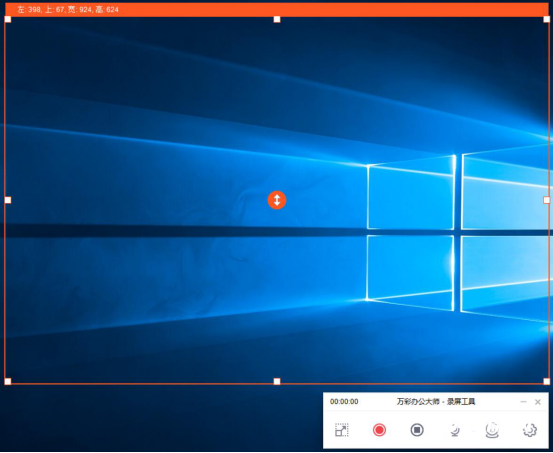
Task: Click the stop recording button
Action: click(x=417, y=430)
